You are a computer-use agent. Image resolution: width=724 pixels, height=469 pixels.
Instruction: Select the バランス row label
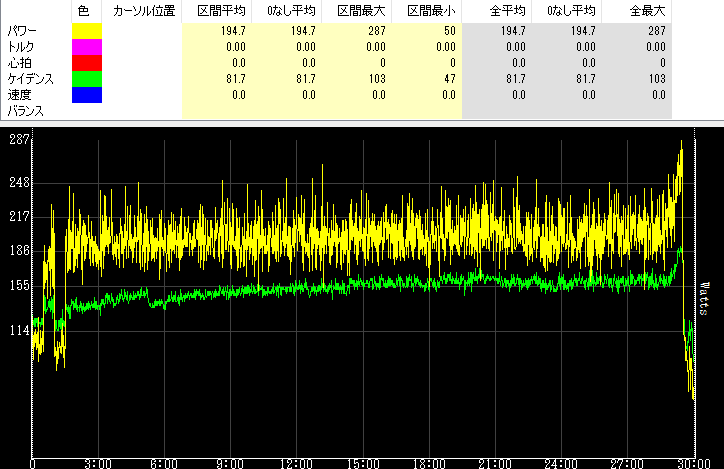pyautogui.click(x=26, y=111)
